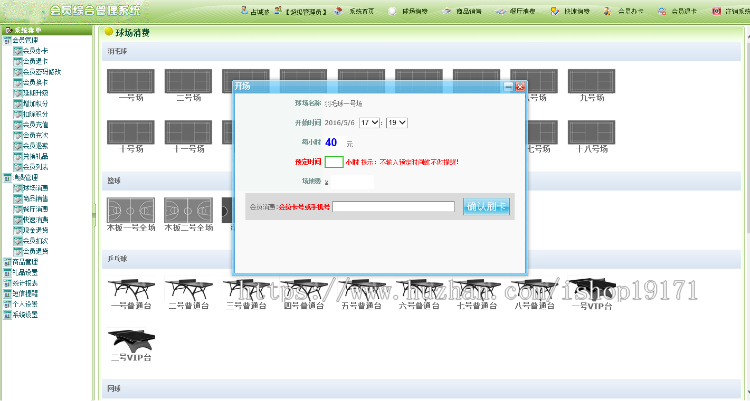Close the 开场 dialog
Viewport: 750px width, 401px height.
point(520,87)
